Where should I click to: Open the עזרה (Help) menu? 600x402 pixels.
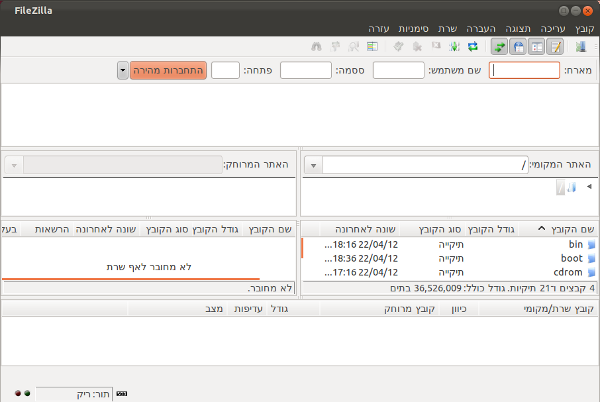click(x=379, y=29)
